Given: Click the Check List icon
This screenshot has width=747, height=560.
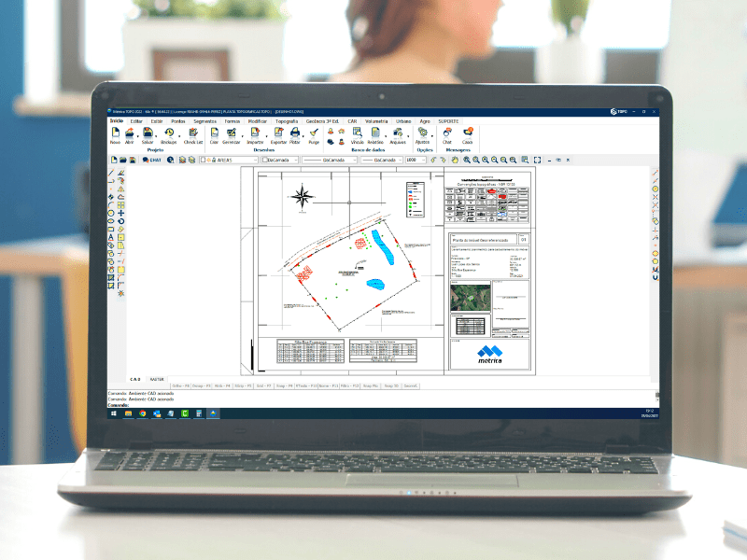Looking at the screenshot, I should coord(193,134).
